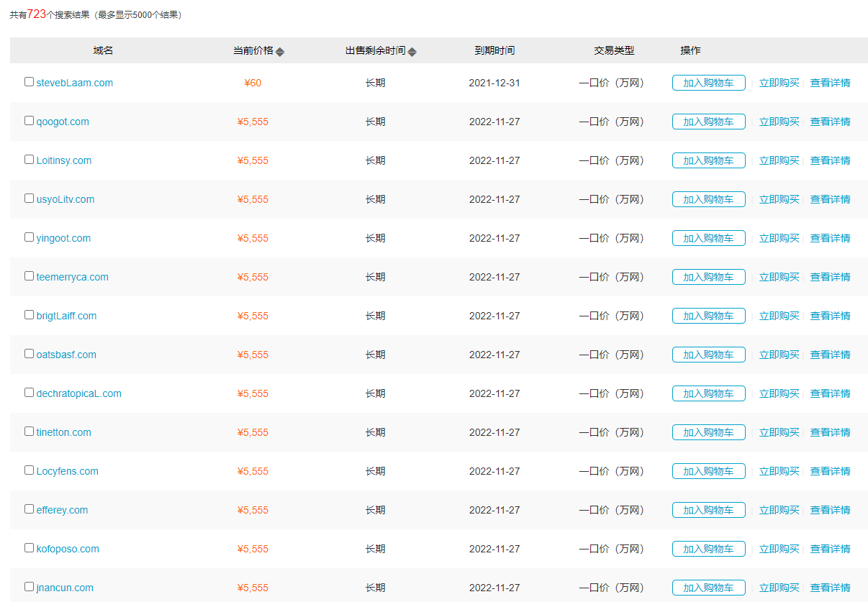Screen dimensions: 868x602
Task: Buy usyoLitv.com now (立即购买)
Action: [x=779, y=199]
